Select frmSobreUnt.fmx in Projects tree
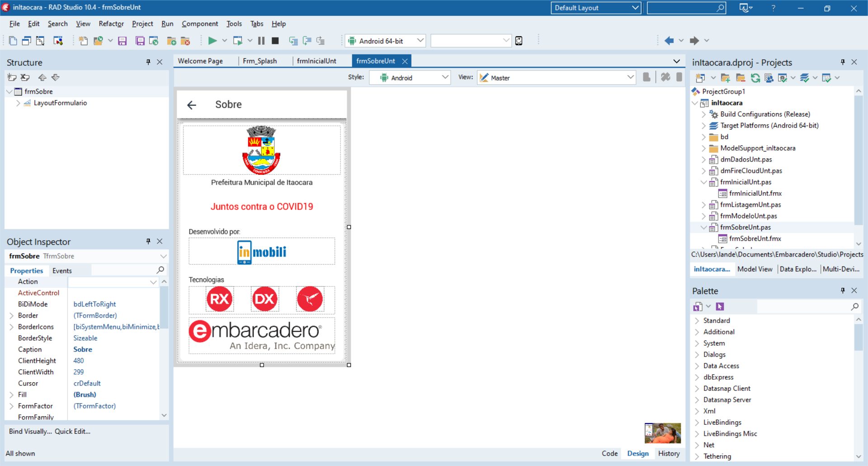 [755, 239]
